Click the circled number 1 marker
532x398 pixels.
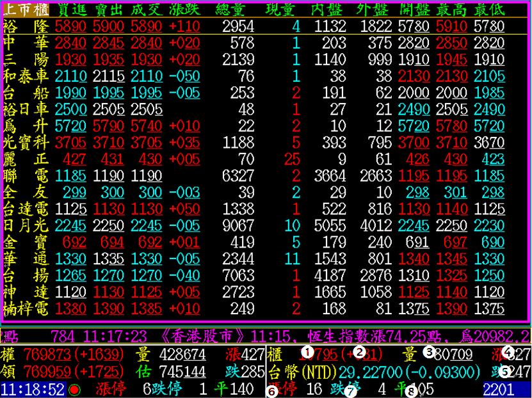307,352
